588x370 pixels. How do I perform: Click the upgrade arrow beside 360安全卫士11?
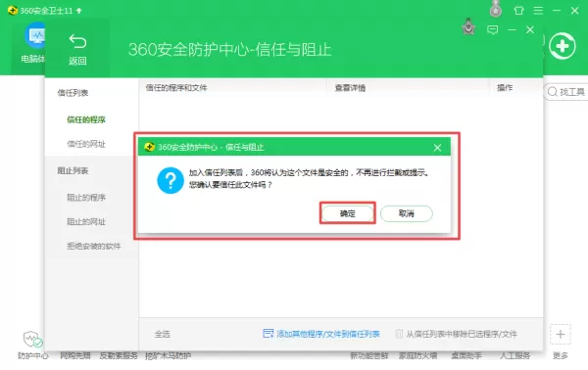click(x=78, y=11)
